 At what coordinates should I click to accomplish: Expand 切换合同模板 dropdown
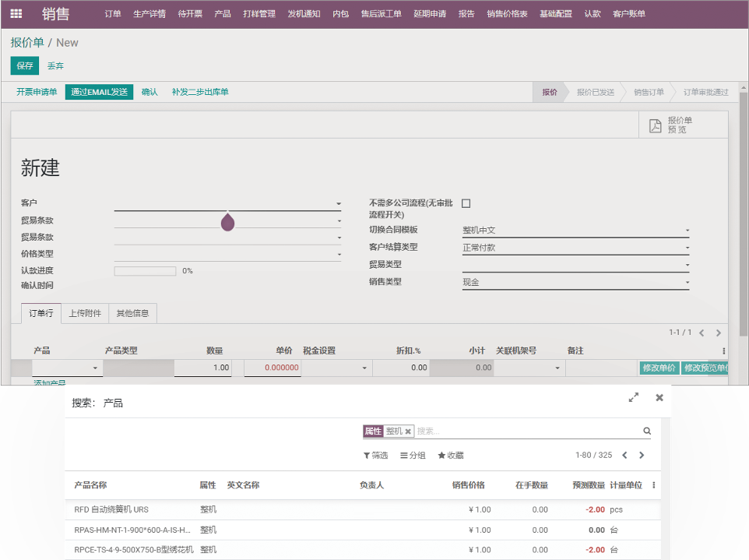point(687,231)
